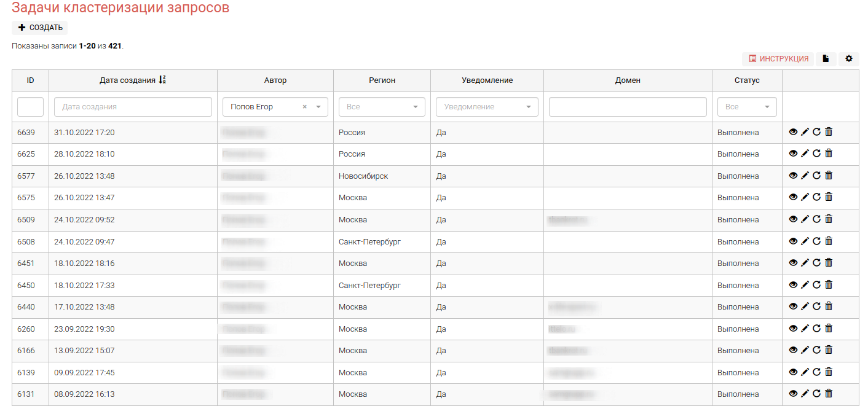868x406 pixels.
Task: Open the Регион filter dropdown
Action: click(x=382, y=107)
